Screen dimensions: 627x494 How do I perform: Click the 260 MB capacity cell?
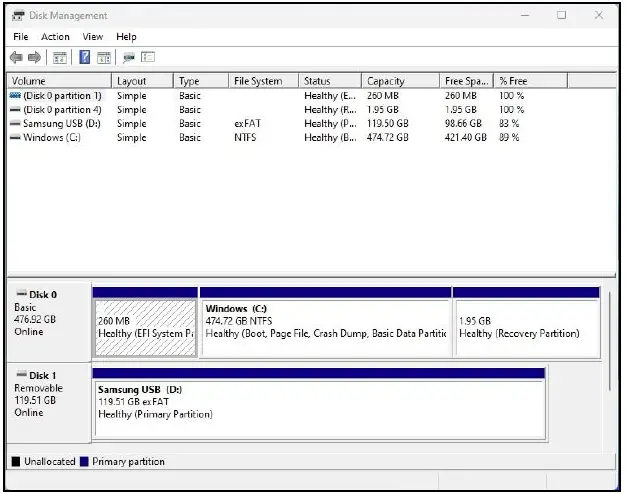(382, 96)
